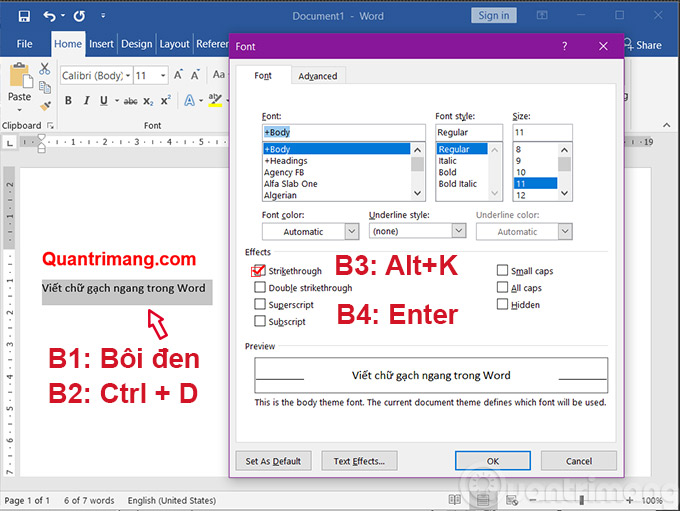680x511 pixels.
Task: Open the Clipboard dialog launcher
Action: click(50, 126)
